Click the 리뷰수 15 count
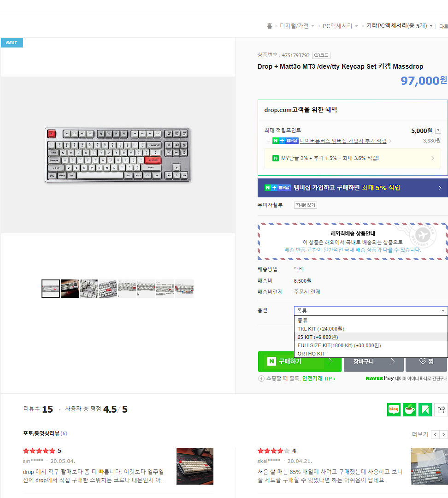Screen dimensions: 448x498 (38, 409)
